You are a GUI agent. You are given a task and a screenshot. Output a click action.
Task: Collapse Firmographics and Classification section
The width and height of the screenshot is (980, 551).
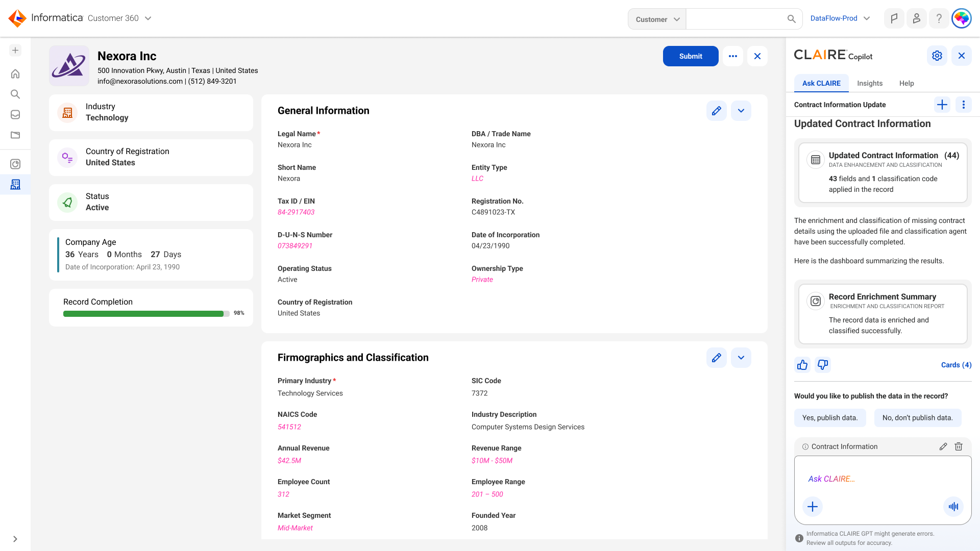click(741, 358)
